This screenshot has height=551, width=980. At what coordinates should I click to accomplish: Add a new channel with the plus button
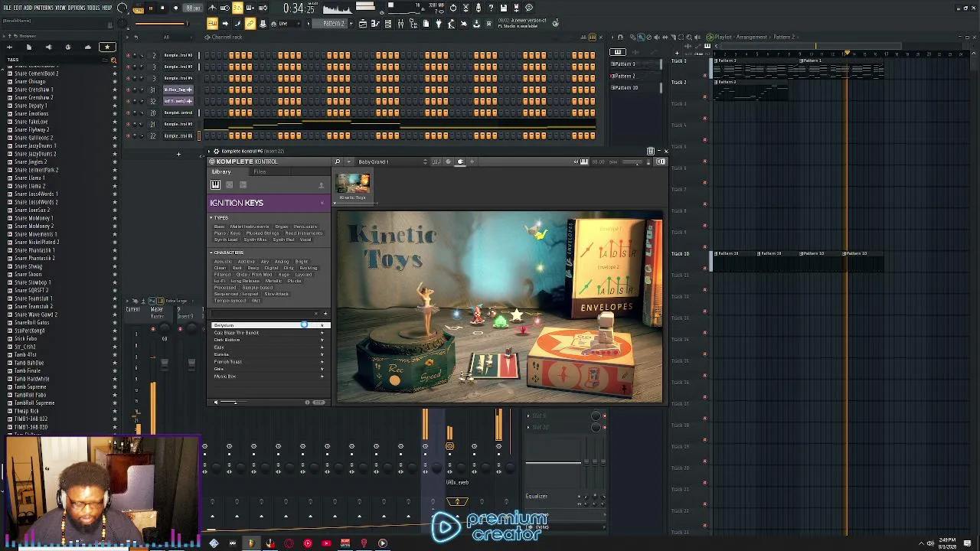[x=178, y=155]
